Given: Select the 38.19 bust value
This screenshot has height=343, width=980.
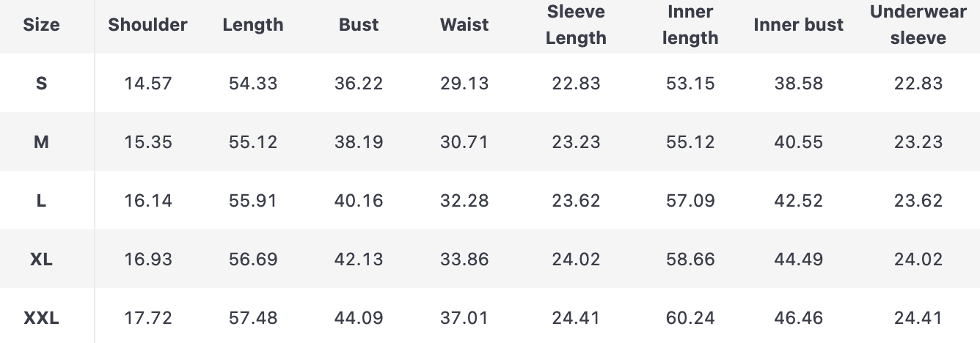Looking at the screenshot, I should (359, 142).
